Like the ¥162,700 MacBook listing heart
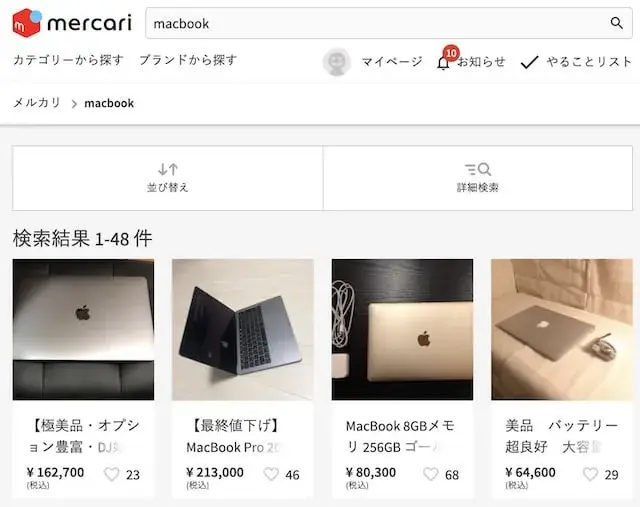The image size is (640, 507). click(111, 474)
